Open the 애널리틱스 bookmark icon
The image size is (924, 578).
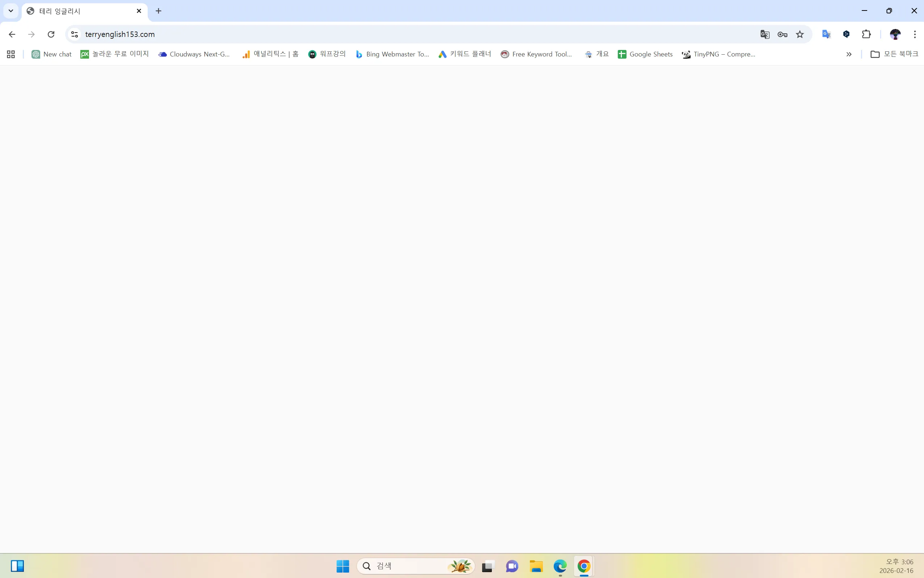pyautogui.click(x=246, y=54)
